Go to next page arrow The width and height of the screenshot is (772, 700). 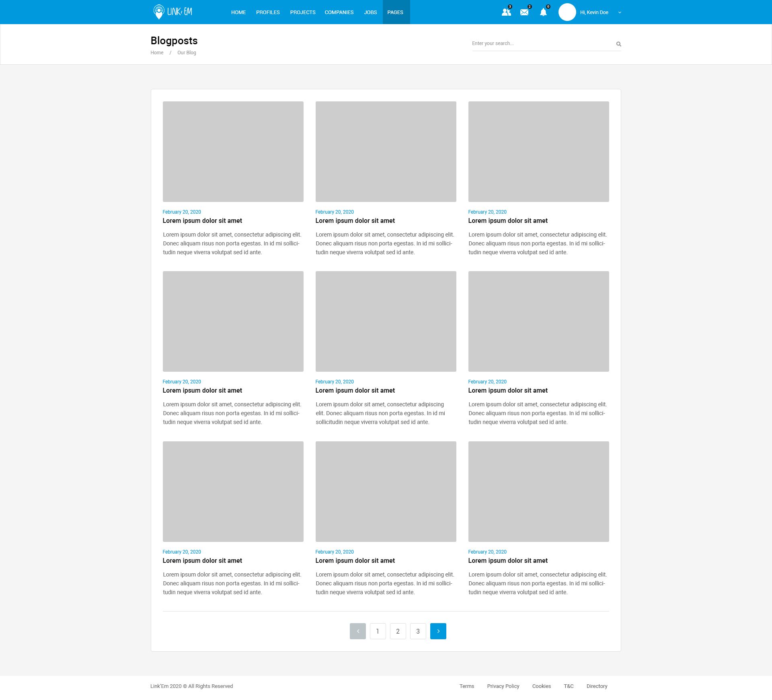pyautogui.click(x=438, y=631)
